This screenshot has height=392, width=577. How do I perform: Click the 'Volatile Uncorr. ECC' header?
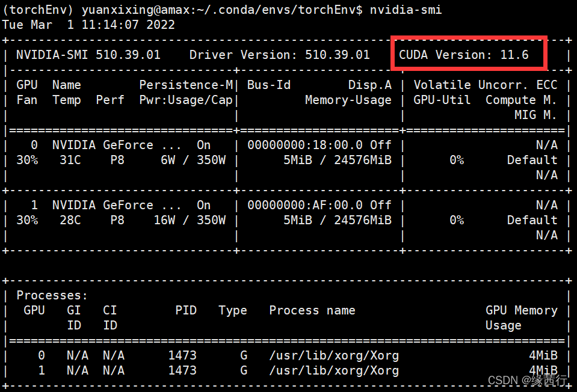486,85
